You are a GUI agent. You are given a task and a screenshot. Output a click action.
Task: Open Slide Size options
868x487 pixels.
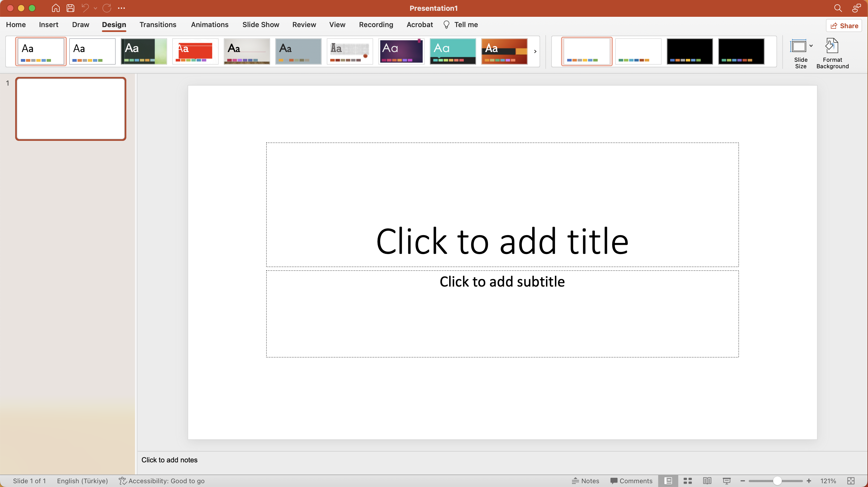pyautogui.click(x=801, y=54)
